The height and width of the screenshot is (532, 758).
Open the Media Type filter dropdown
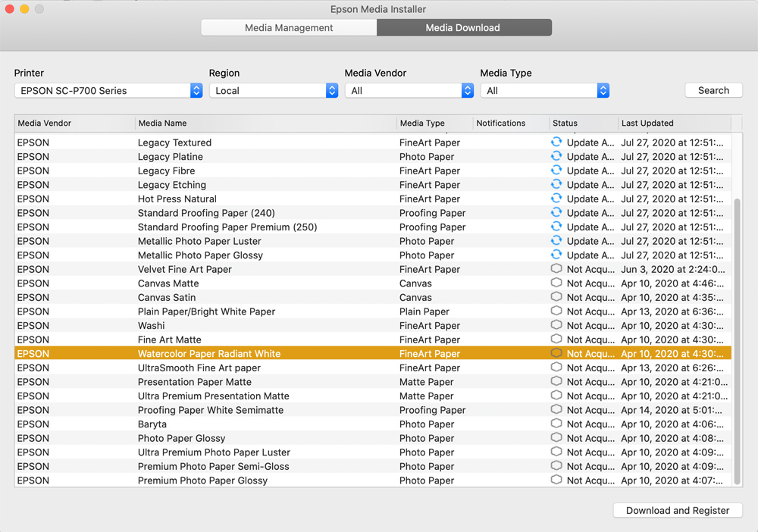click(545, 90)
